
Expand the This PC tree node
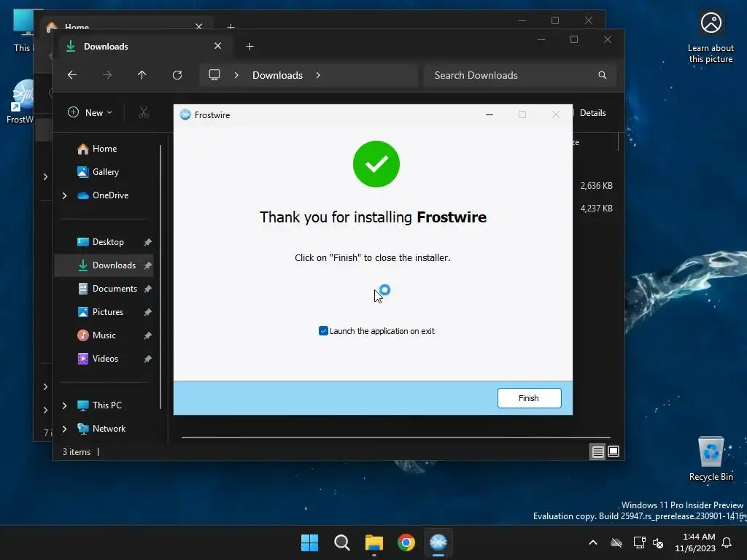[x=64, y=405]
